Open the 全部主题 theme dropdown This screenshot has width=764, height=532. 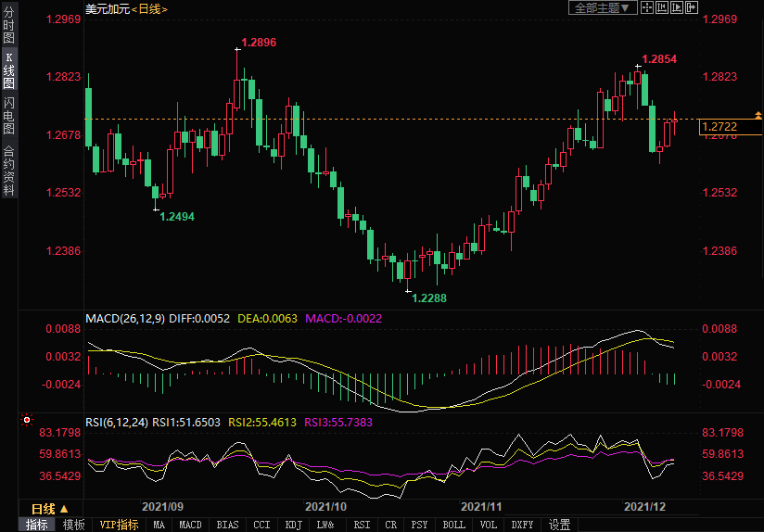(x=602, y=7)
